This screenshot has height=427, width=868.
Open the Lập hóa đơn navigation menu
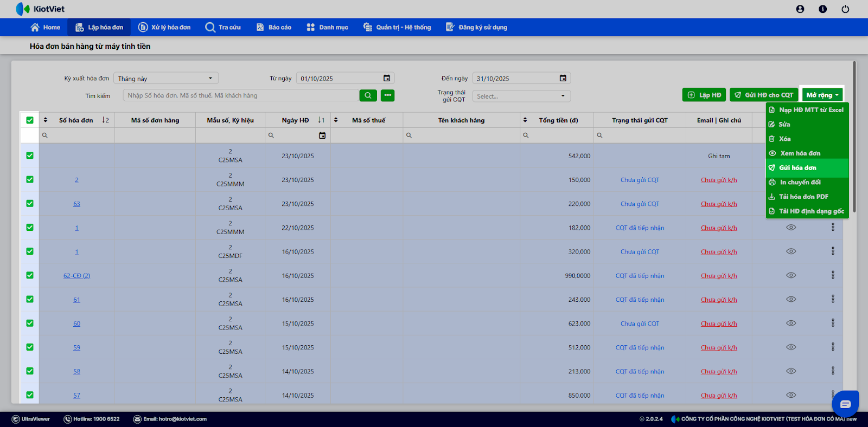(99, 27)
